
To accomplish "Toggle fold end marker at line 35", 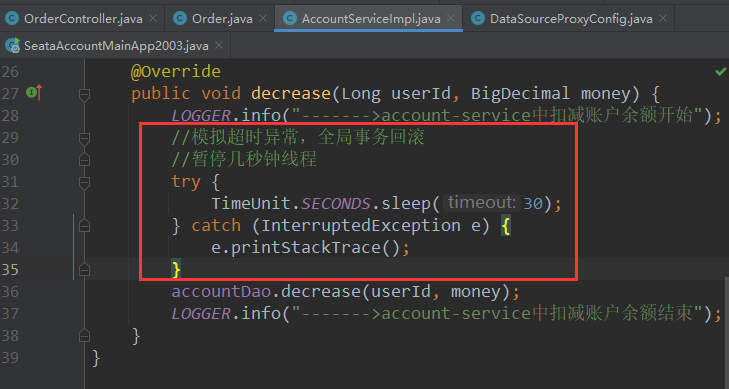I will (84, 270).
